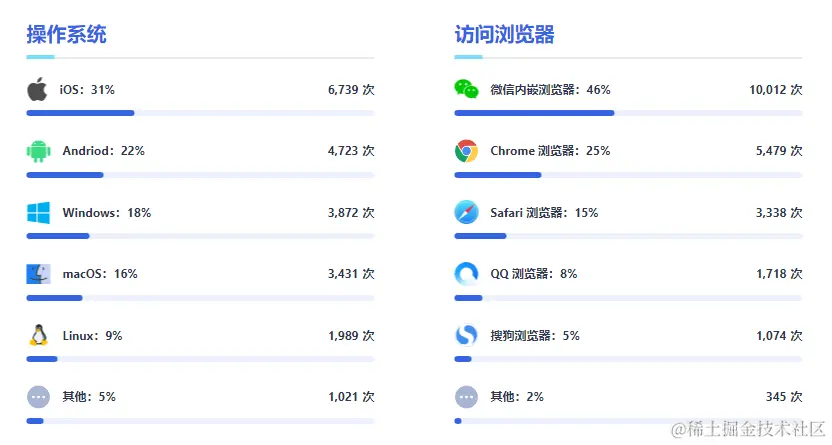Click the macOS Finder face icon
Screen dimensions: 832x445
click(38, 274)
